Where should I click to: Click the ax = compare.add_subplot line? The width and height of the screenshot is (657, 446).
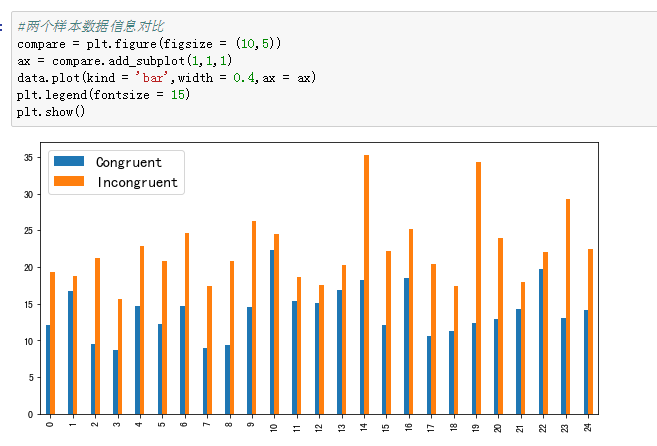[x=125, y=61]
